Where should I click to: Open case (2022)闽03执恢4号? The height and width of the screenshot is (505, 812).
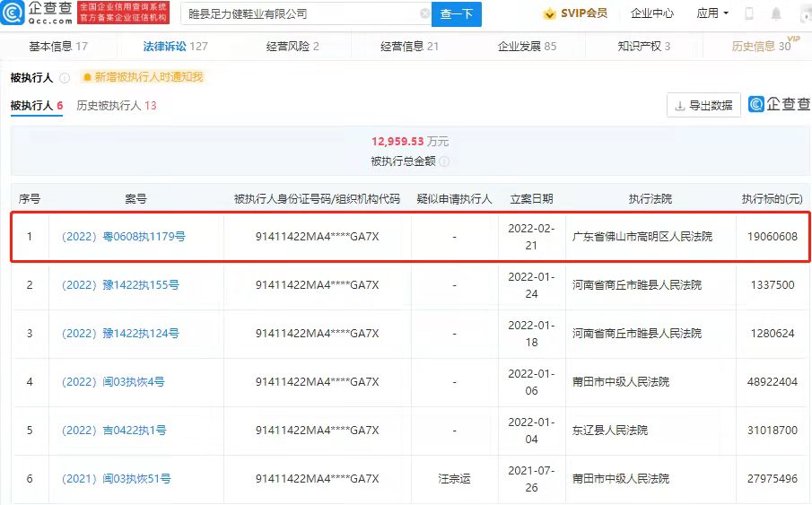(x=113, y=382)
